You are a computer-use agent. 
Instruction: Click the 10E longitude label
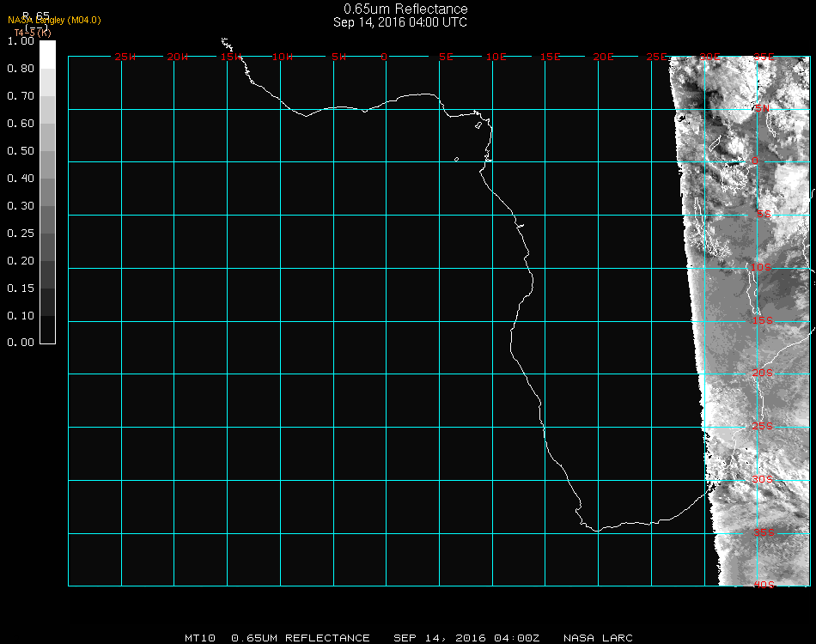(x=496, y=57)
